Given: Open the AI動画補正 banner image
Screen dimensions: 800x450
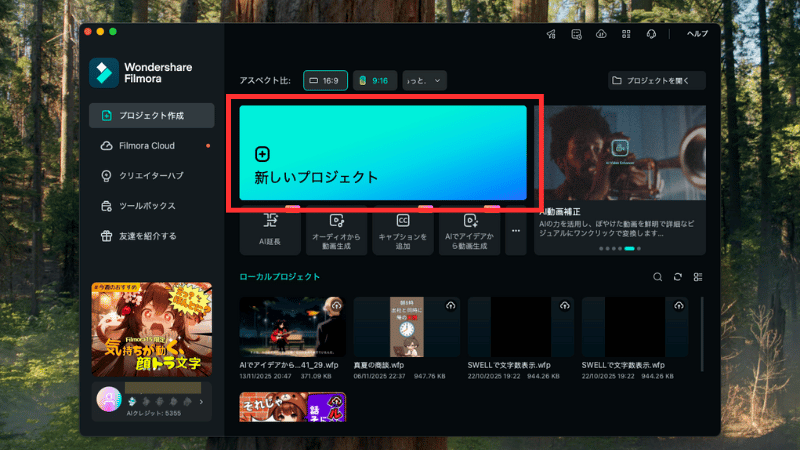Looking at the screenshot, I should point(620,153).
